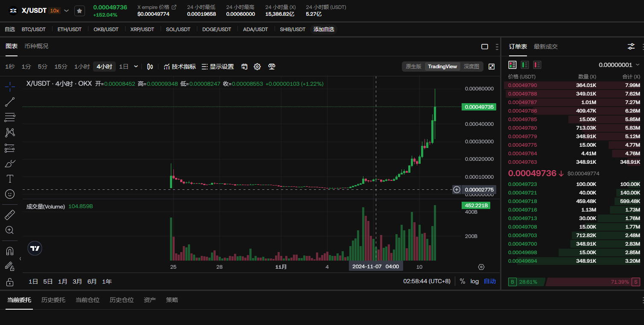Open the order book price precision dropdown
The width and height of the screenshot is (644, 325).
coord(619,65)
